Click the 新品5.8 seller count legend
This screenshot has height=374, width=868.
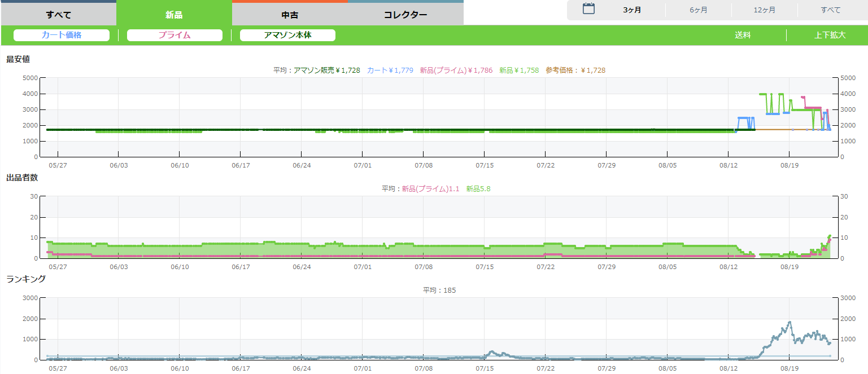(x=478, y=189)
